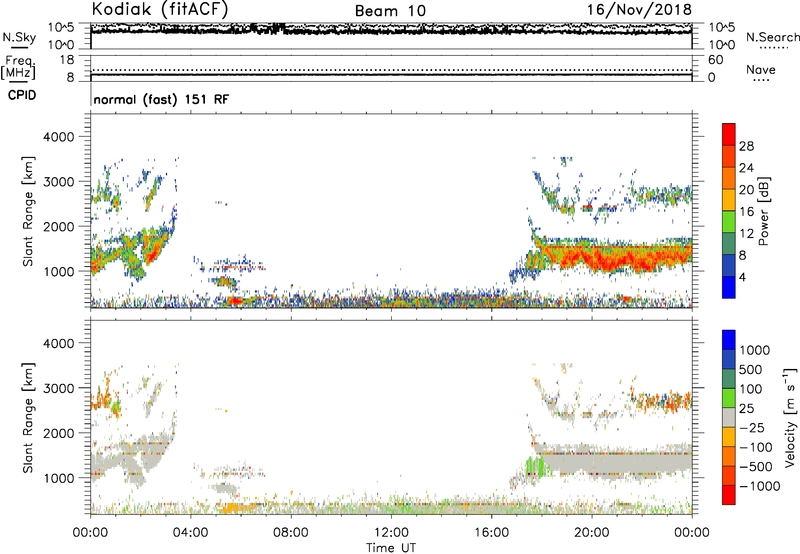The width and height of the screenshot is (800, 554).
Task: Click the left 10^5 noise axis label
Action: [61, 27]
